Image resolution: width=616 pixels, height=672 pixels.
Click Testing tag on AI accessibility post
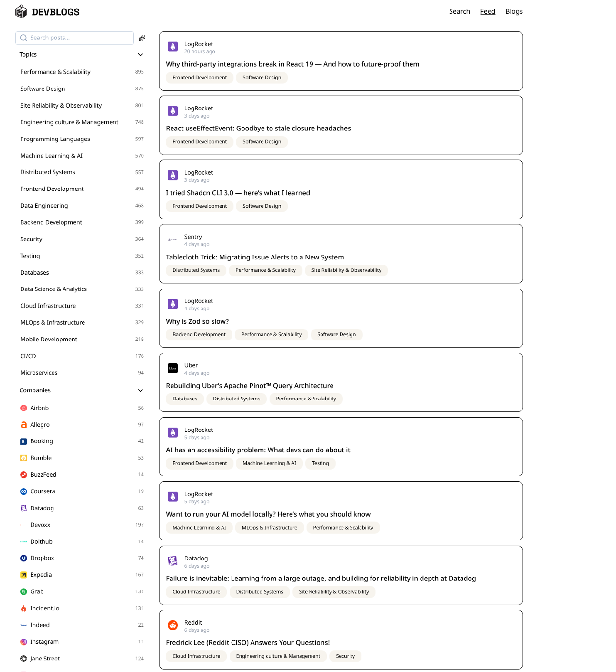[x=320, y=463]
